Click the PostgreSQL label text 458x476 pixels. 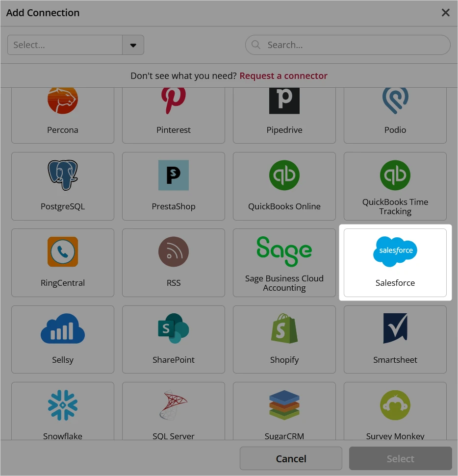(63, 206)
